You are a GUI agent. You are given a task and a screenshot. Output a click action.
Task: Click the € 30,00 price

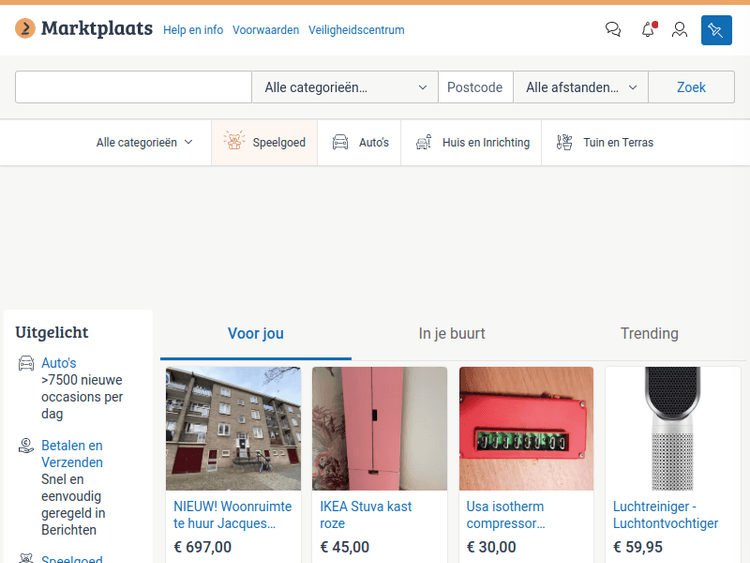click(x=491, y=547)
